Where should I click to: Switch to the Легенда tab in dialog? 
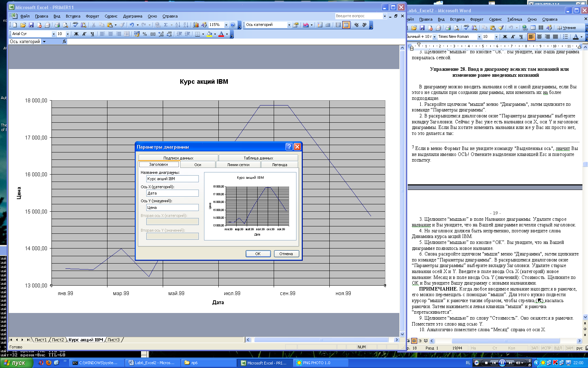coord(280,165)
